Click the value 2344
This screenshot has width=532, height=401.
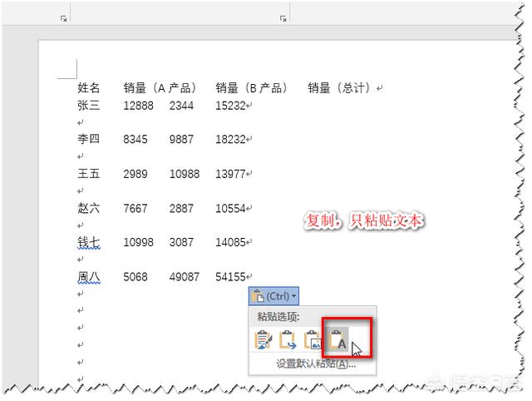tap(181, 106)
